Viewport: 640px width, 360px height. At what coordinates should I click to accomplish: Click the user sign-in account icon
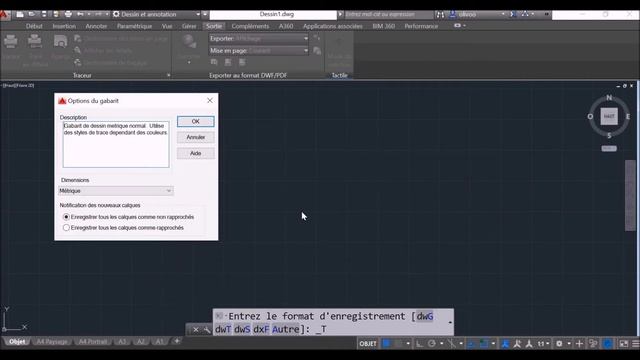452,14
